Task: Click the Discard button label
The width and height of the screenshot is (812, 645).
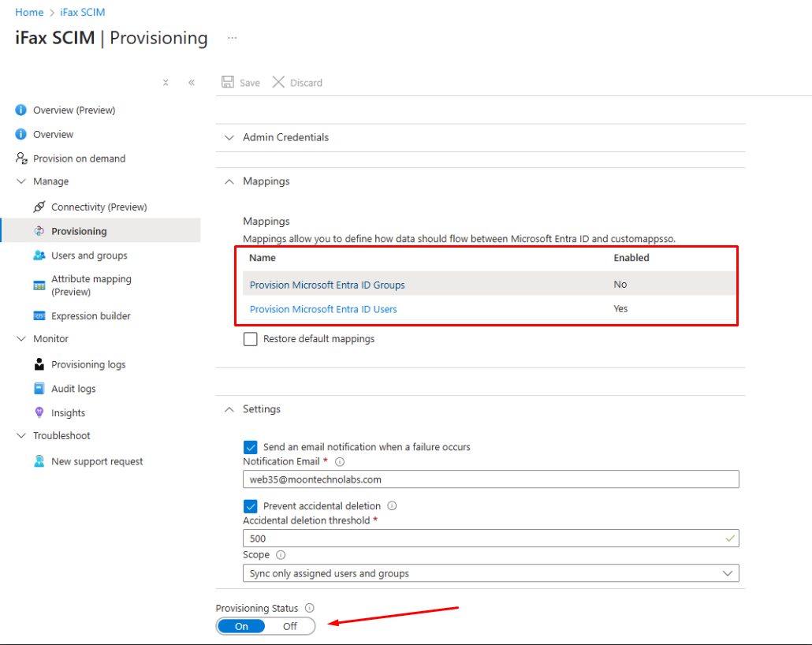Action: point(306,83)
